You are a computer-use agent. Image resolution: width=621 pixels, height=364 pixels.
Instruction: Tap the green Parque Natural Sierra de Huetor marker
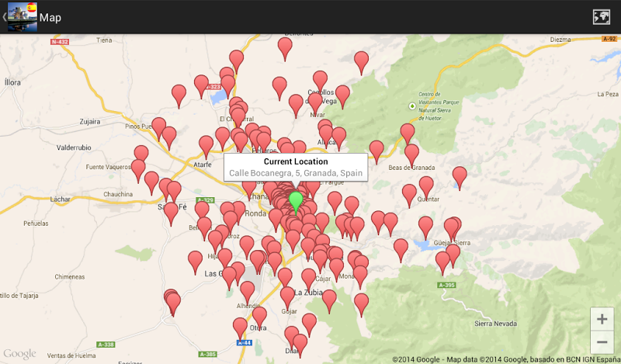tap(412, 106)
